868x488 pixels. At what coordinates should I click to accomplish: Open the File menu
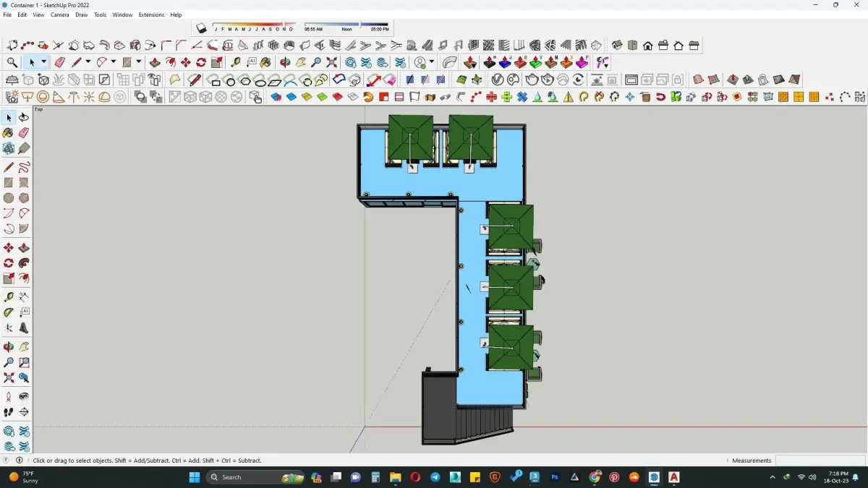tap(7, 14)
